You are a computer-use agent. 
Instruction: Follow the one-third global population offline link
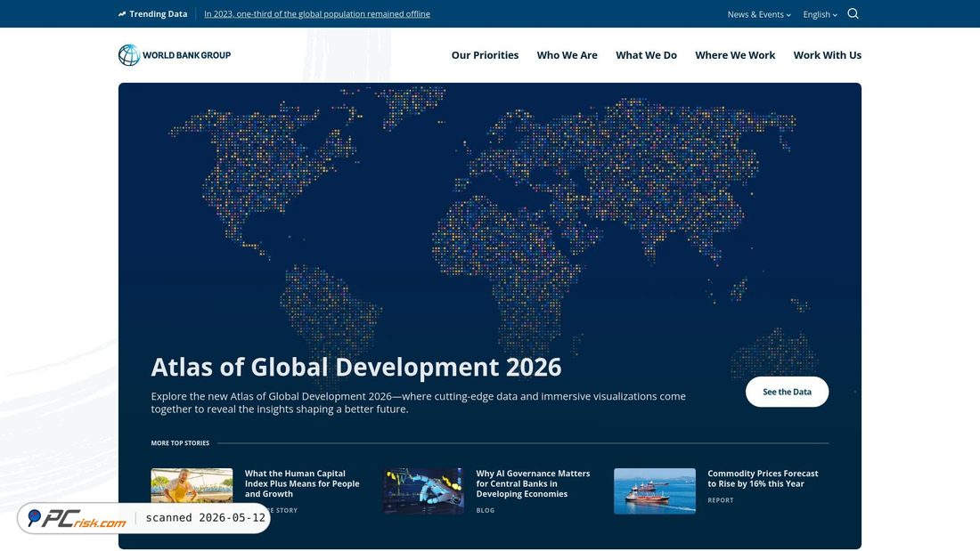pyautogui.click(x=317, y=13)
